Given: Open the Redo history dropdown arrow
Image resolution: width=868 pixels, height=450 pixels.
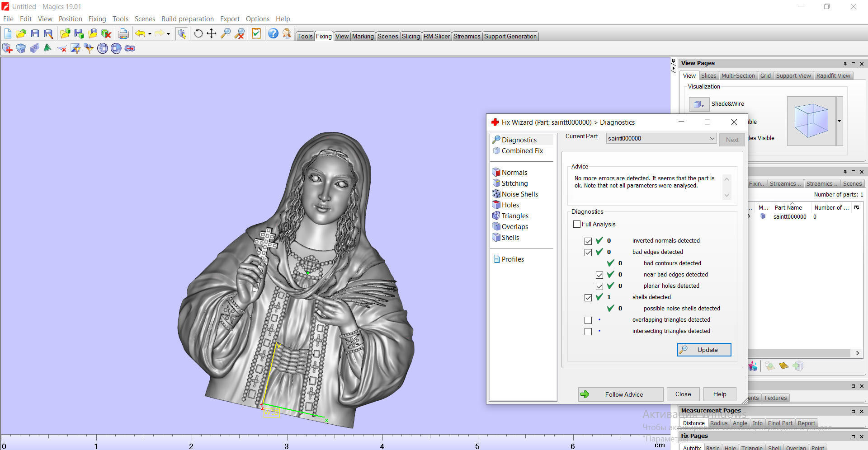Looking at the screenshot, I should pyautogui.click(x=168, y=33).
